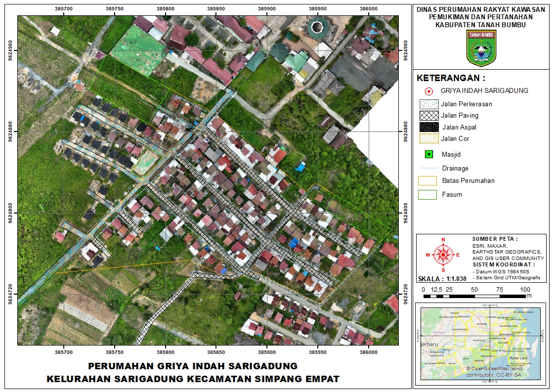The height and width of the screenshot is (392, 555).
Task: Click the Jalan Perkerasan dotted legend symbol
Action: coord(428,104)
